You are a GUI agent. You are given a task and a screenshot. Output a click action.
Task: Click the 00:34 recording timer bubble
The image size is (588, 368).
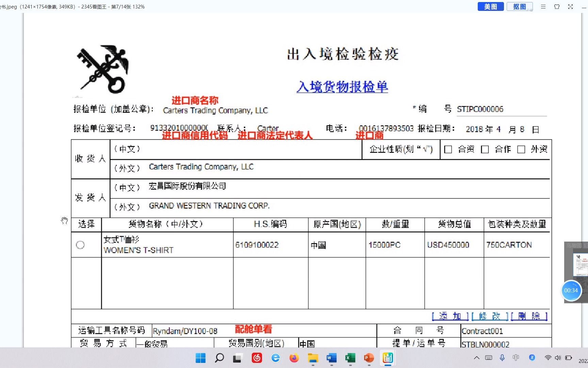click(571, 290)
